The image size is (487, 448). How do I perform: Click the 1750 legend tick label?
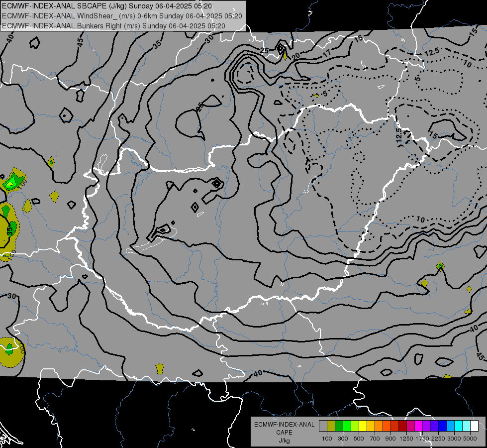422,439
